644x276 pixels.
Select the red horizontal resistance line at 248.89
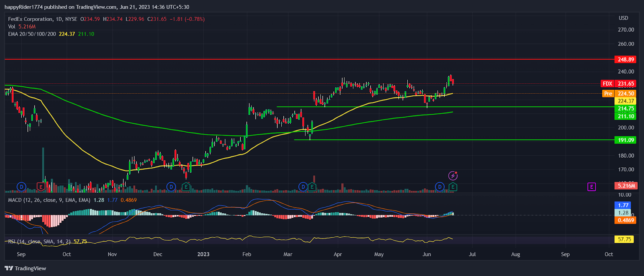point(309,59)
